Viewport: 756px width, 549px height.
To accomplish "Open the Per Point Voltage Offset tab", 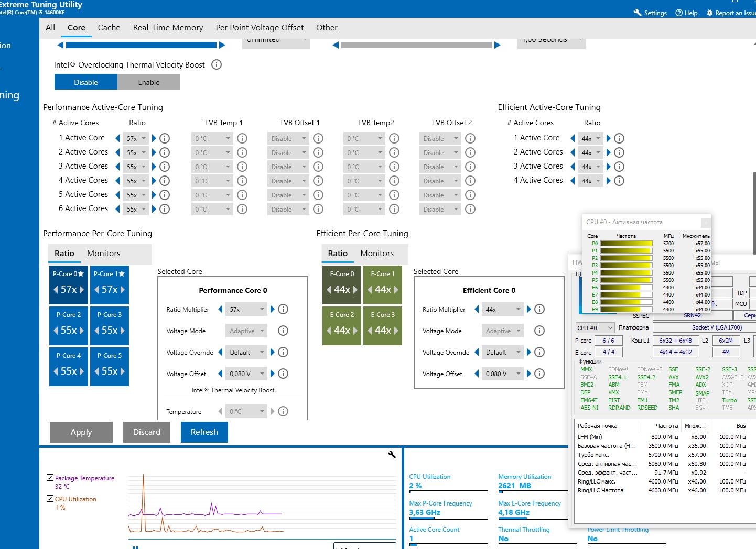I will [x=260, y=28].
